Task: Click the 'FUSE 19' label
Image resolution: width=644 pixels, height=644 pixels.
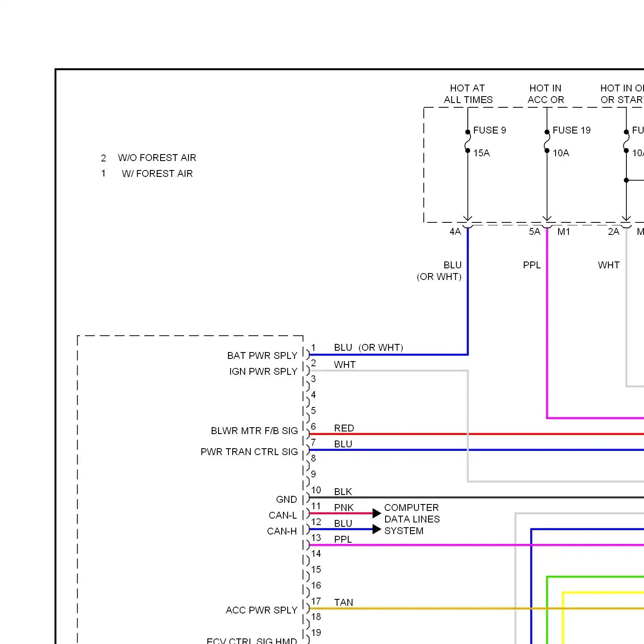Action: pos(571,130)
